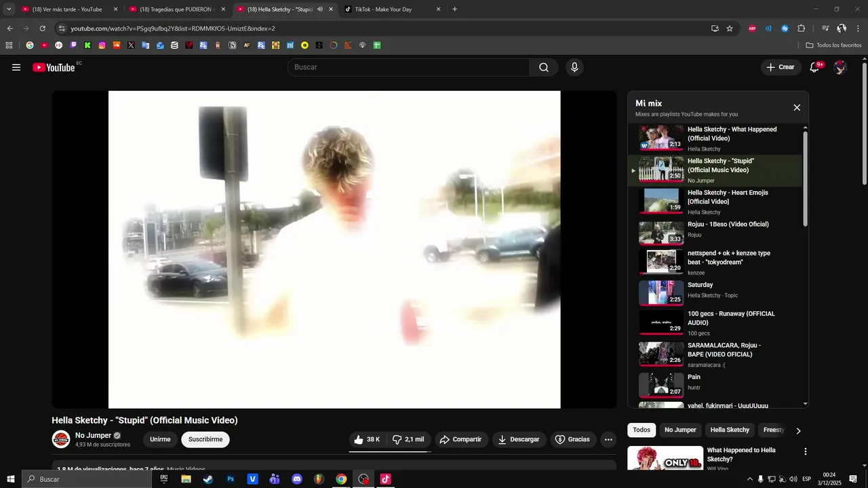Screen dimensions: 868x488
Task: Click the search magnifier button
Action: point(544,67)
